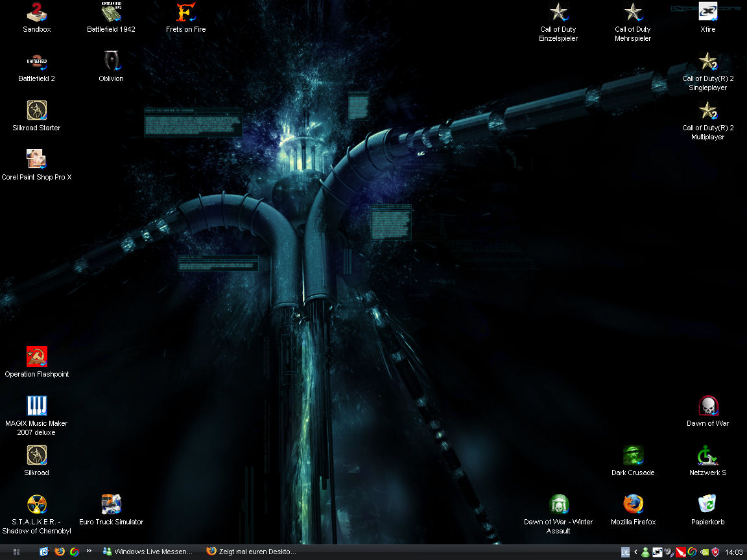747x560 pixels.
Task: Expand hidden system tray icons arrow
Action: coord(635,552)
